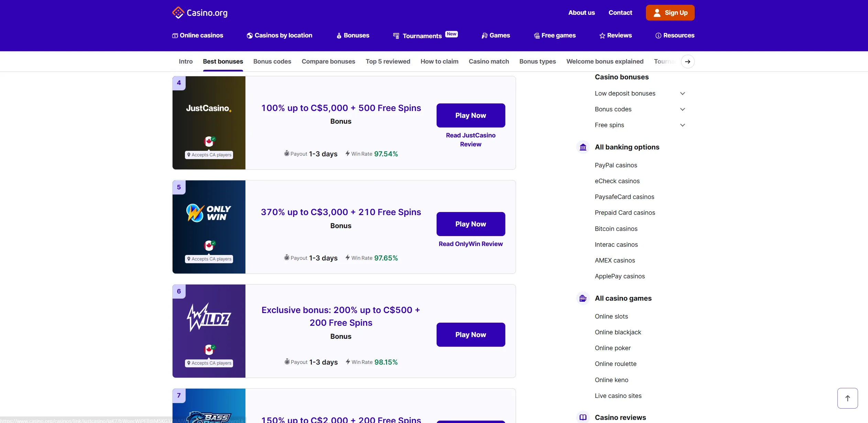Click the Casino bonuses sidebar heading
The image size is (868, 423).
[x=622, y=77]
